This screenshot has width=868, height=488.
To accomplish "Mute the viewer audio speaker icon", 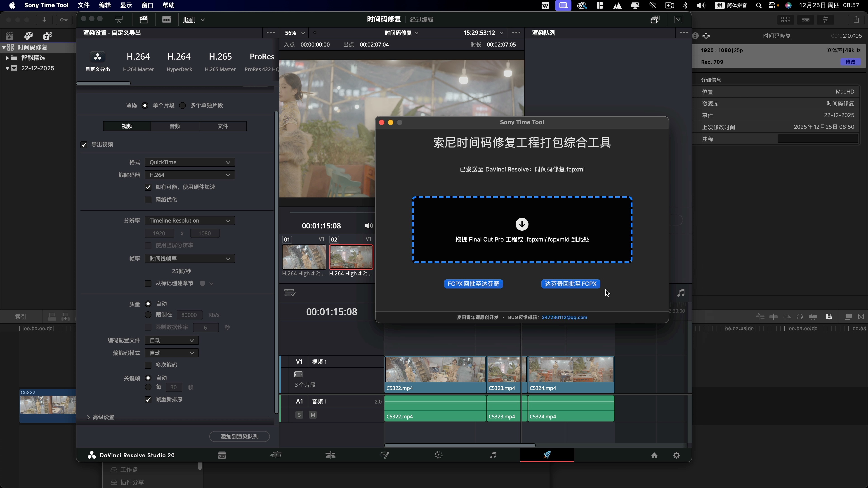I will tap(369, 226).
